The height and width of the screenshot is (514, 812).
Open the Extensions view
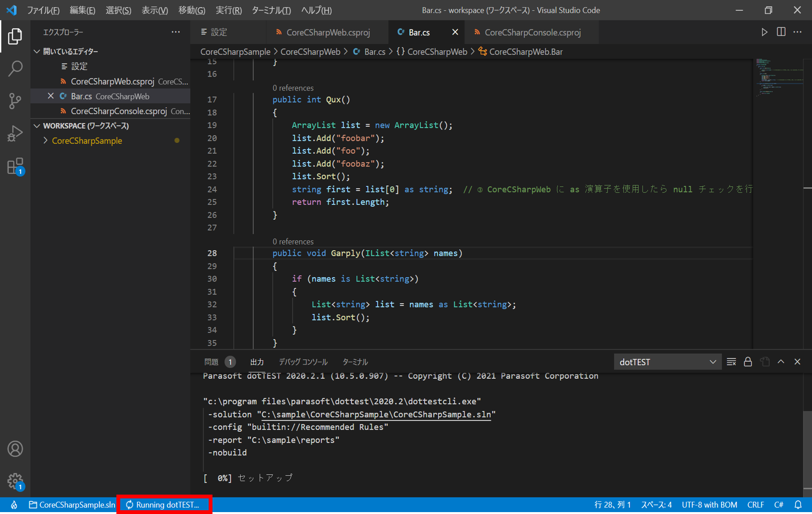coord(15,166)
